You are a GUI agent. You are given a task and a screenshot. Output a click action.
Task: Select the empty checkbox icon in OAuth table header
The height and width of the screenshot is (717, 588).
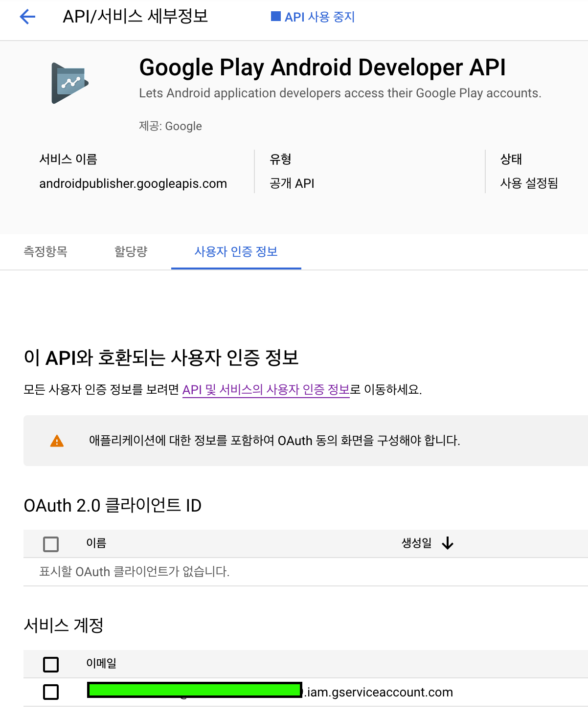pos(50,544)
